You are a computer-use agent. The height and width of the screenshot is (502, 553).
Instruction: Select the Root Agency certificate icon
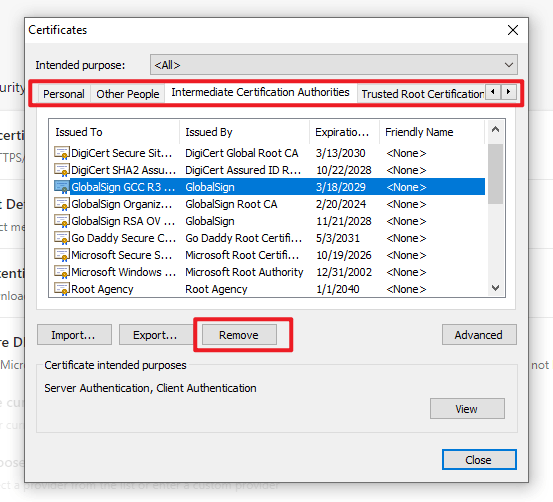point(62,289)
